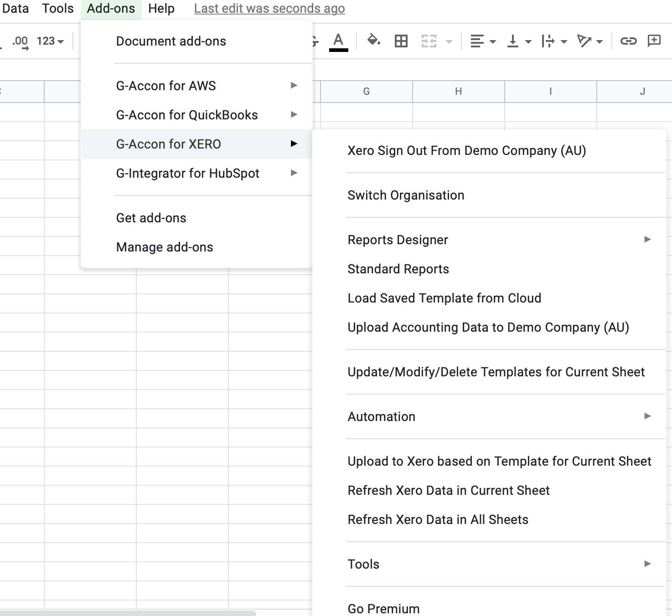Expand G-Integrator for HubSpot submenu
This screenshot has height=616, width=672.
click(x=196, y=173)
